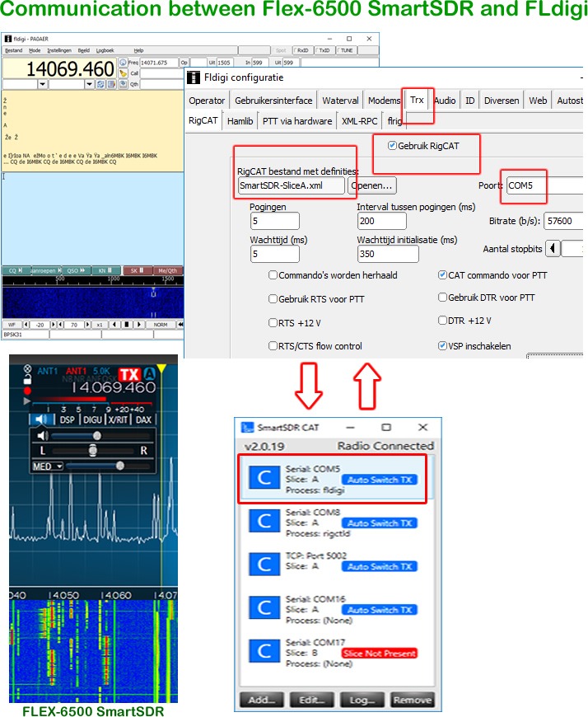Toggle the Gebruik RigCAT checkbox
This screenshot has height=717, width=588.
pos(392,146)
